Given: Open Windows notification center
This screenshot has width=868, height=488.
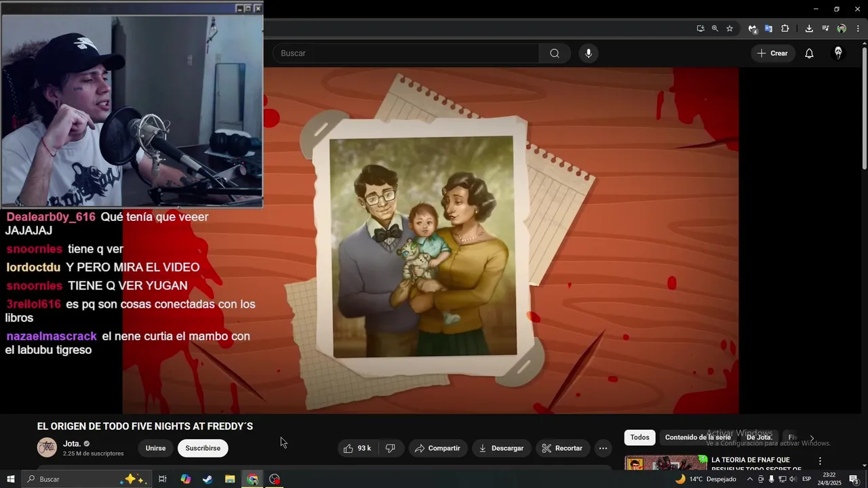Looking at the screenshot, I should (x=854, y=479).
